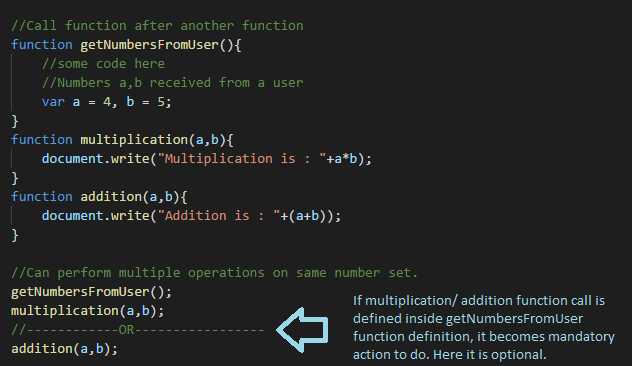Click the getNumbersFromUser(); call statement
The image size is (632, 366).
click(91, 291)
